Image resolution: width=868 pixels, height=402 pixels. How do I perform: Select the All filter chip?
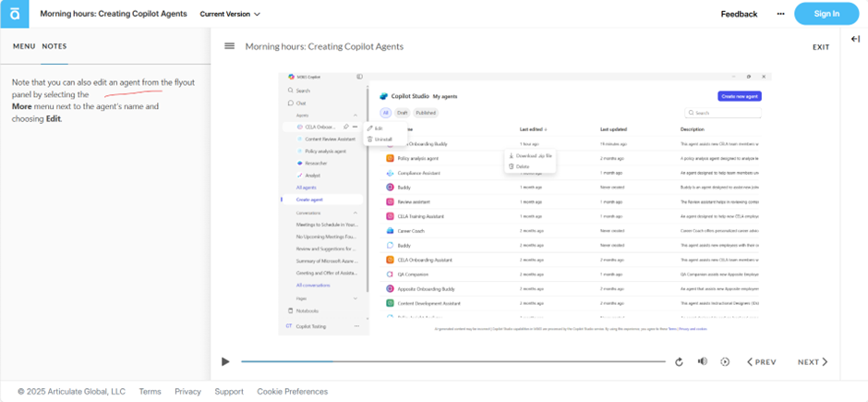pos(385,113)
